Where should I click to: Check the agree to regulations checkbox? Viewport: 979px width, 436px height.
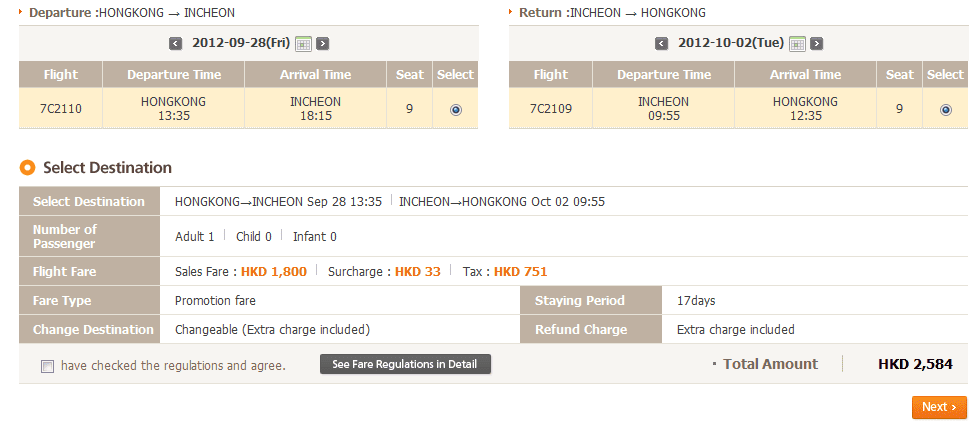click(x=47, y=366)
